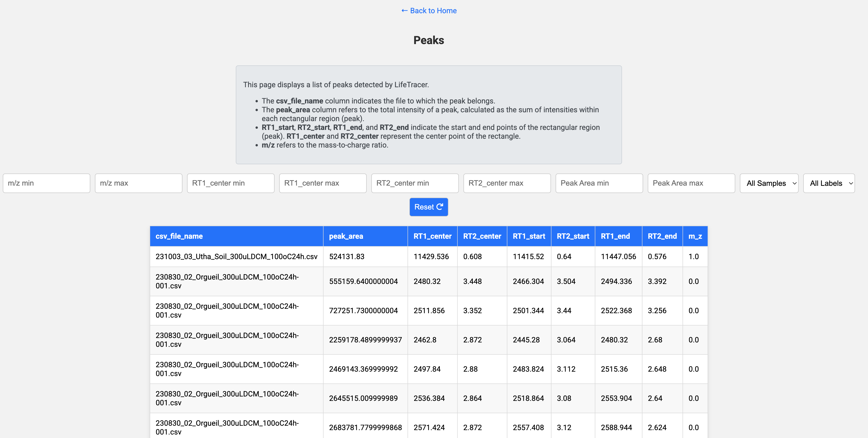Click the RT2_center column header

[x=482, y=236]
